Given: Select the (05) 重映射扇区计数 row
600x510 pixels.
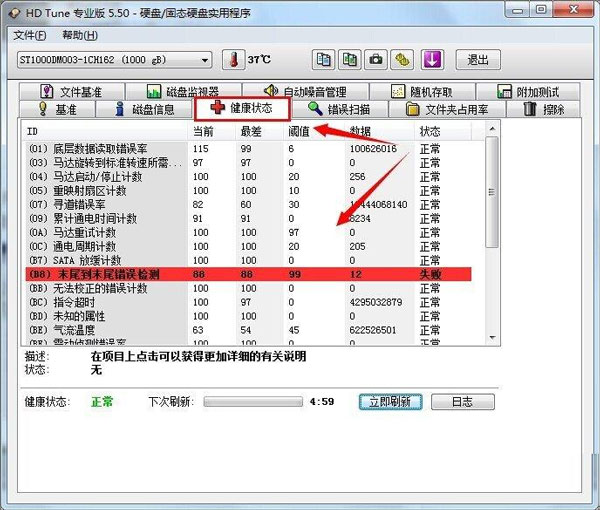Looking at the screenshot, I should point(249,191).
